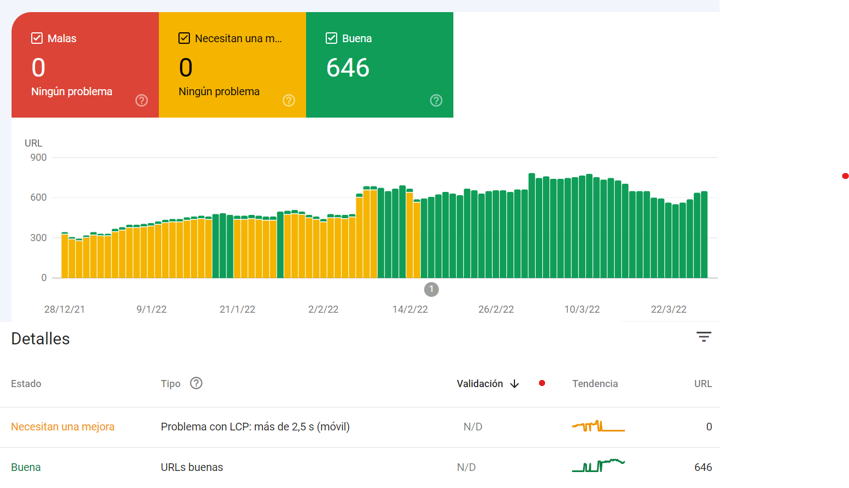Toggle the Buena checkbox
The height and width of the screenshot is (488, 849).
point(331,38)
